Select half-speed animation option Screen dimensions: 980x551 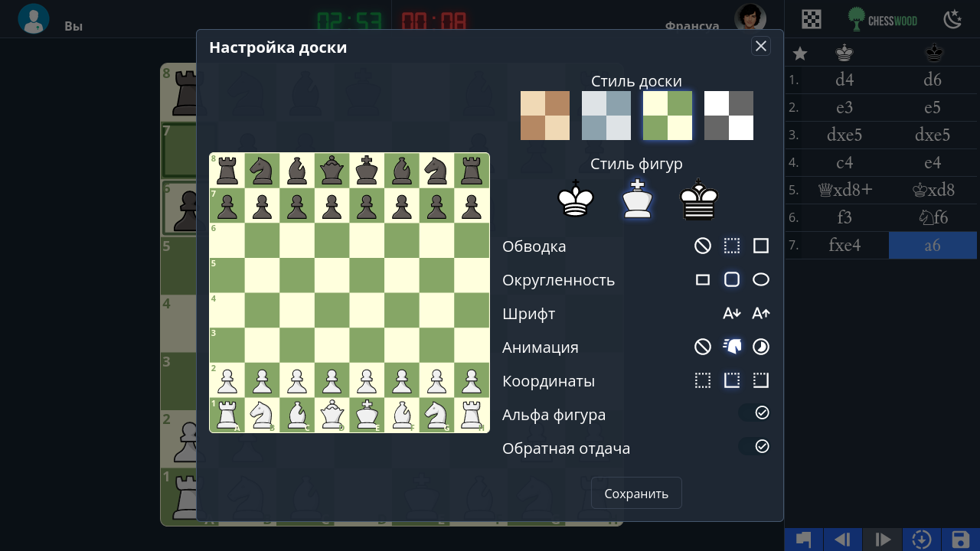tap(760, 347)
